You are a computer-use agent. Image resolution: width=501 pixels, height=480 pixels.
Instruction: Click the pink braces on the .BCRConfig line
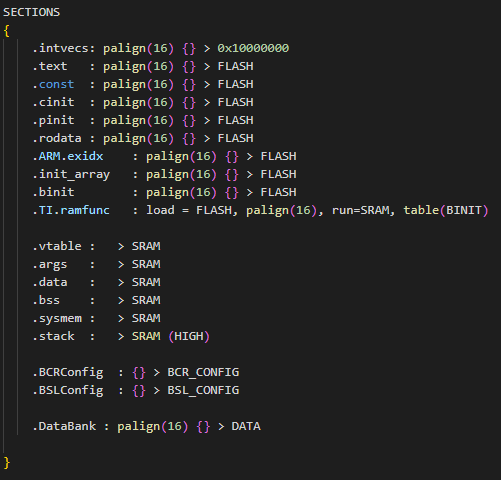point(139,372)
